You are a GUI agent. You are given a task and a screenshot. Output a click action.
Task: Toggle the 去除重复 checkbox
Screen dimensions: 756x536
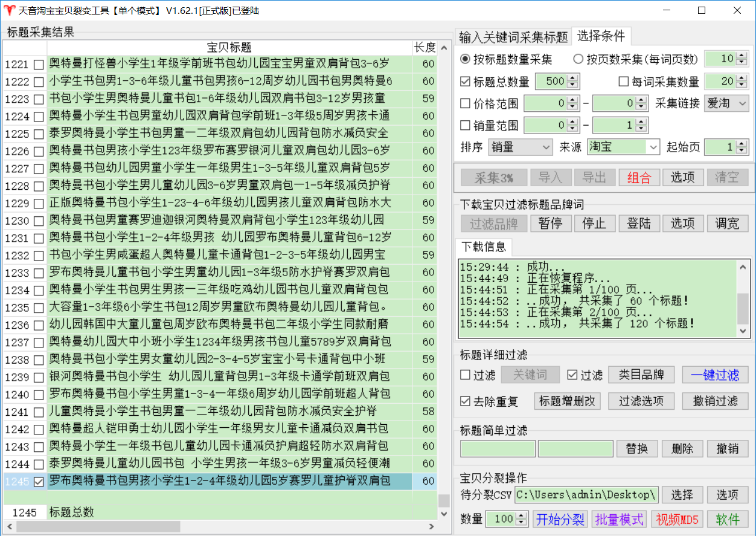click(466, 401)
